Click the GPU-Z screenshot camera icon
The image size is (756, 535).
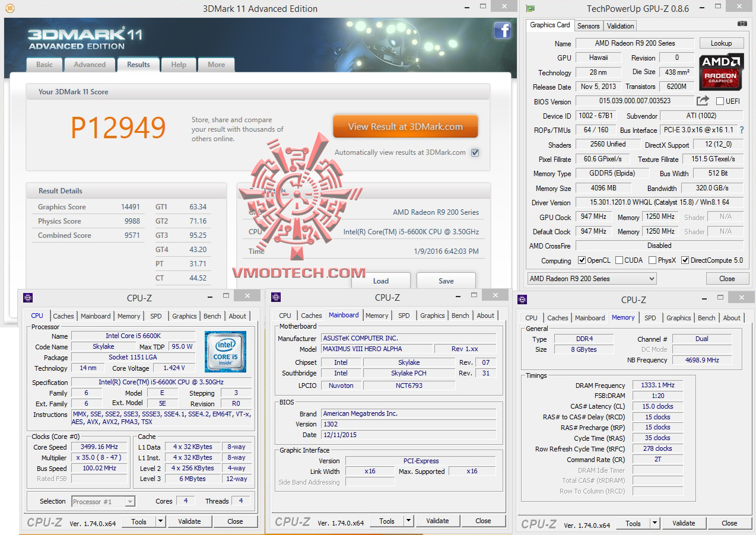742,24
